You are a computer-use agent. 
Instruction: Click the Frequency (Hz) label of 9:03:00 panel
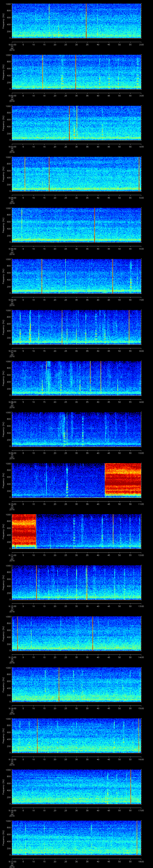[3, 123]
